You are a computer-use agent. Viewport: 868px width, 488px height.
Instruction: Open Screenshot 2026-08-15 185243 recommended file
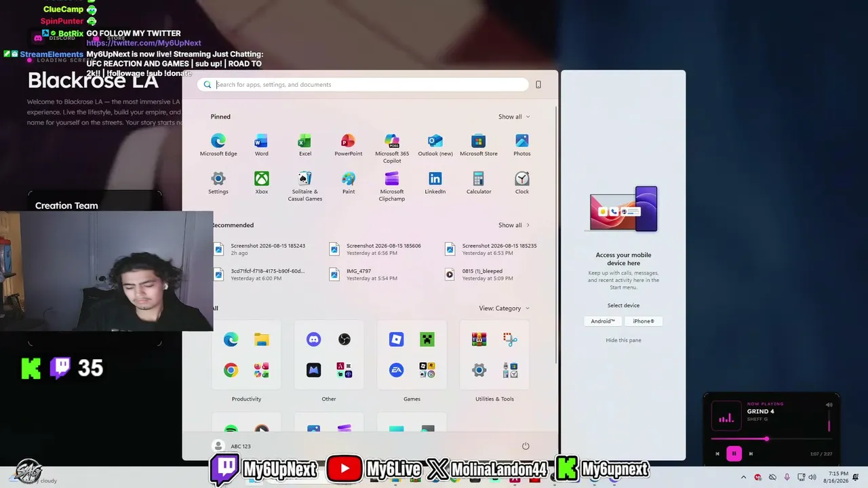pyautogui.click(x=260, y=249)
